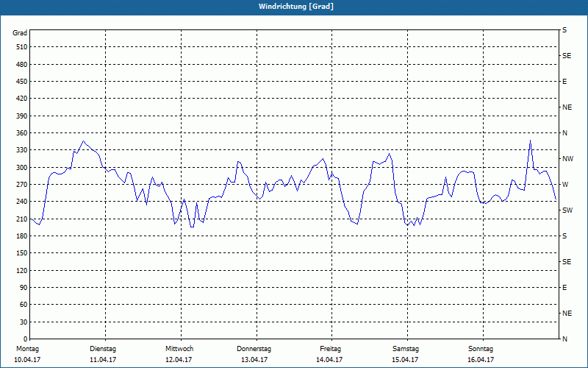Pick the date 14.04.17
This screenshot has height=368, width=588.
pos(329,360)
